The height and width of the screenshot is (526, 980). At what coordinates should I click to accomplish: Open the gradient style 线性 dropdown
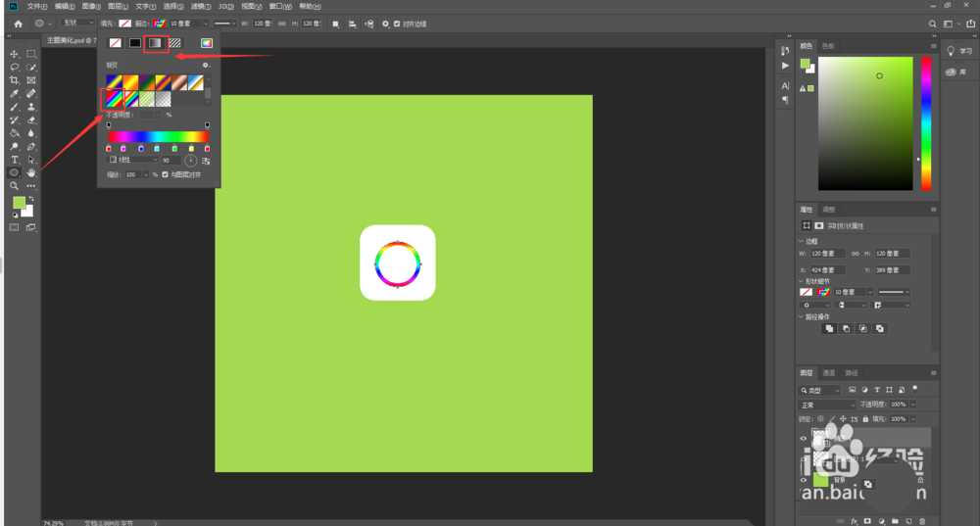(132, 160)
